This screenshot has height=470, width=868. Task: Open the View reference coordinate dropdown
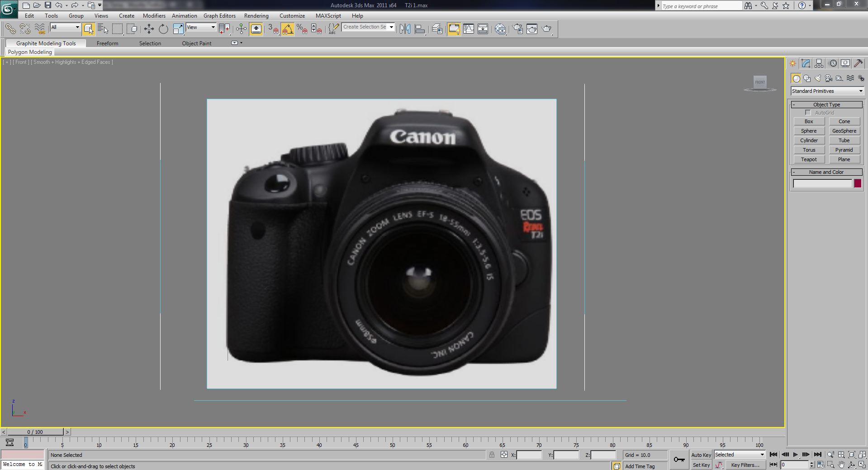point(201,27)
